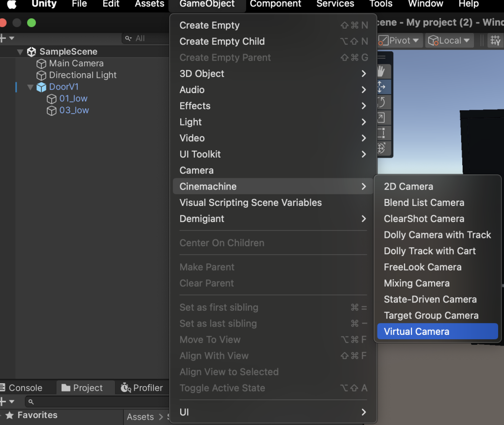
Task: Click the Unity scene icon beside SampleScene
Action: [x=31, y=52]
